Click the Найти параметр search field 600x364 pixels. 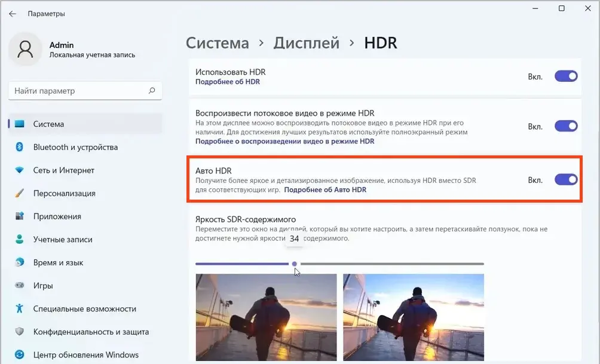pos(78,91)
